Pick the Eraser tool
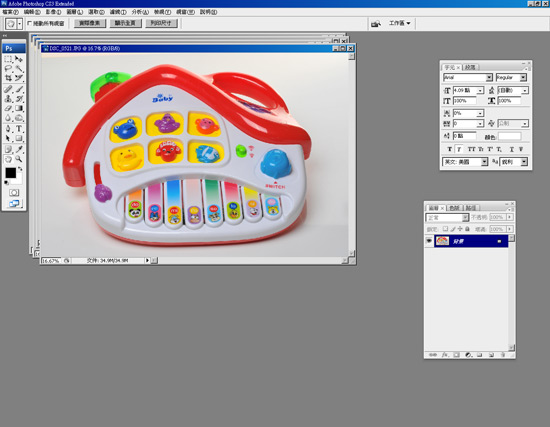The image size is (550, 427). [8, 108]
